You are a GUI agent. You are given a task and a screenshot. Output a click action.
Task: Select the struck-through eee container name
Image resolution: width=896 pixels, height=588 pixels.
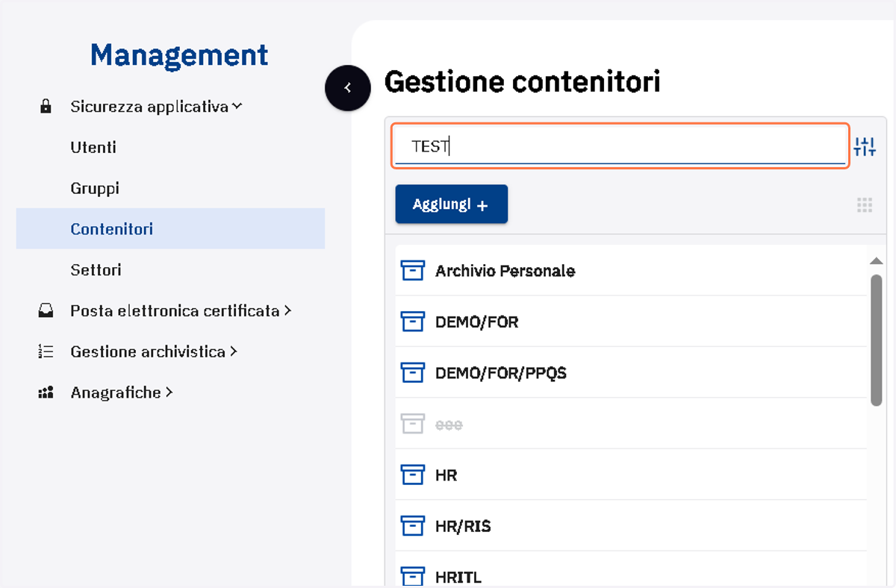(x=449, y=425)
